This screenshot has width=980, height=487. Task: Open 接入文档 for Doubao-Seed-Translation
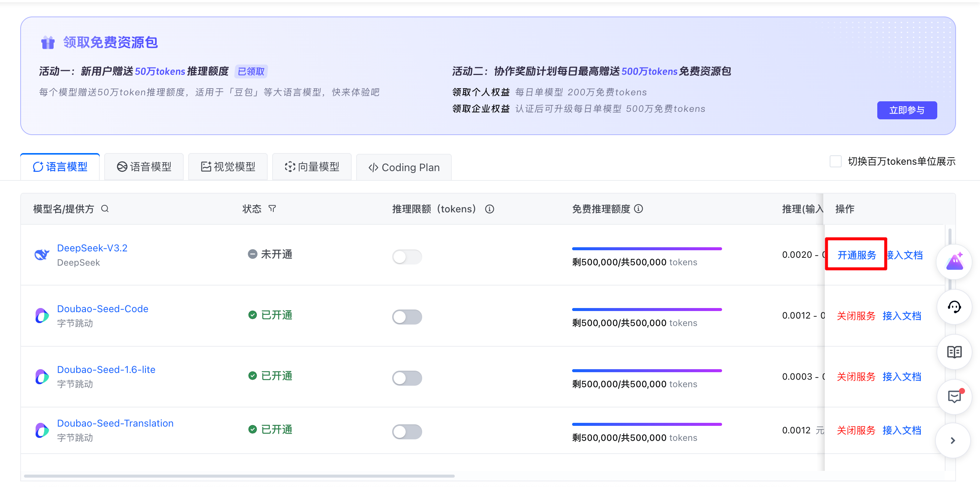902,430
